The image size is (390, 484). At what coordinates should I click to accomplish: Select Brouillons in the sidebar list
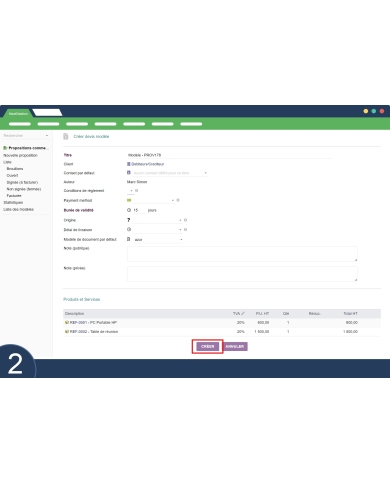pyautogui.click(x=15, y=169)
